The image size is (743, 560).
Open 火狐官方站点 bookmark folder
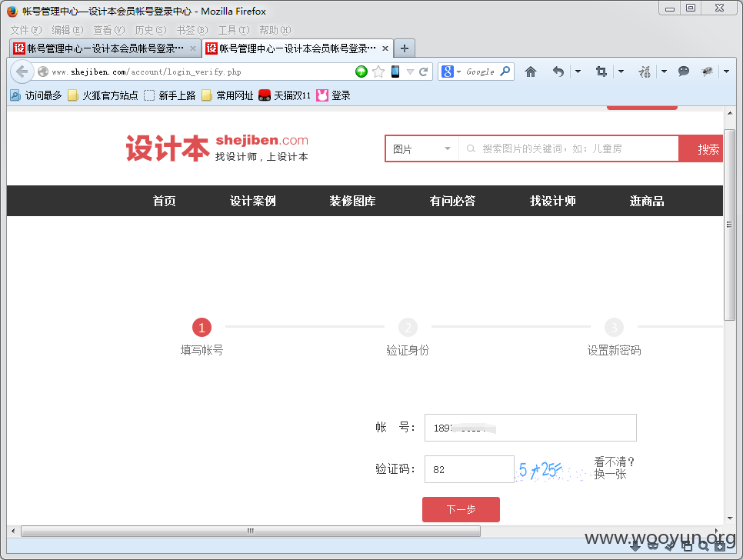tap(103, 95)
